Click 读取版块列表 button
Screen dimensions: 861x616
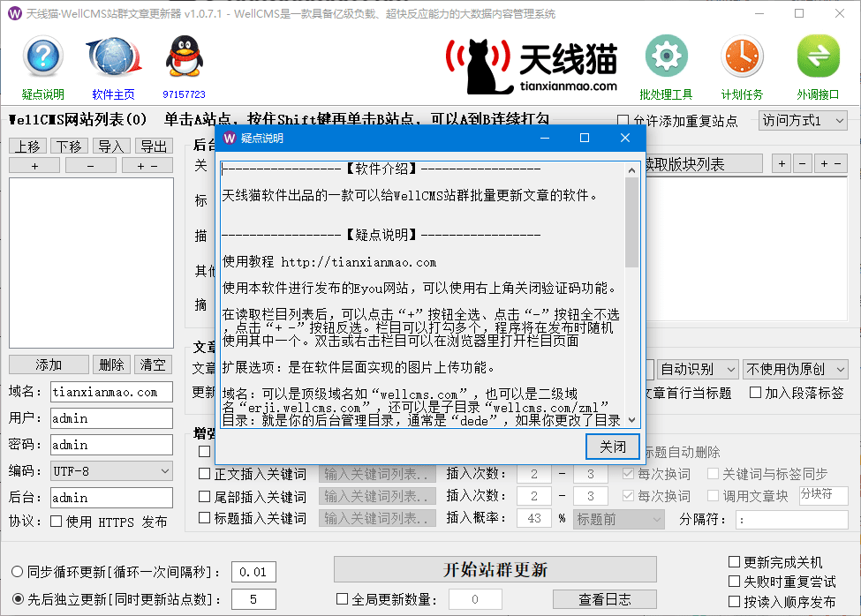[x=704, y=164]
